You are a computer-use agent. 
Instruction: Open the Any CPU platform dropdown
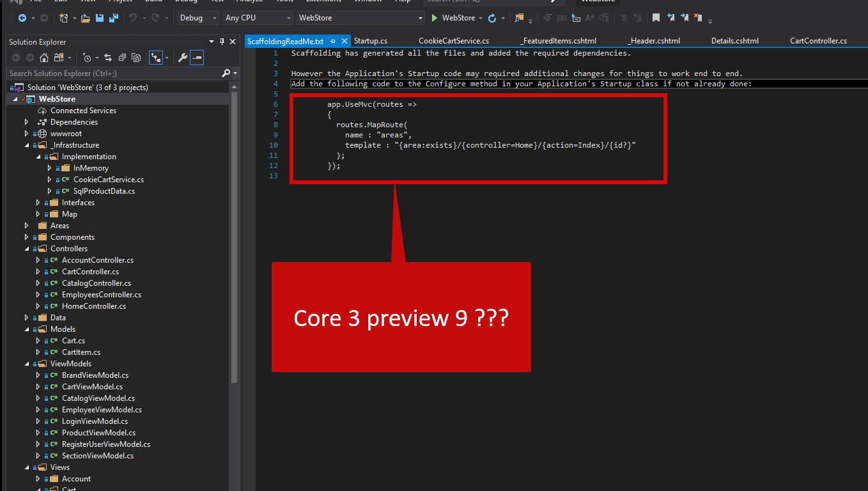[258, 17]
